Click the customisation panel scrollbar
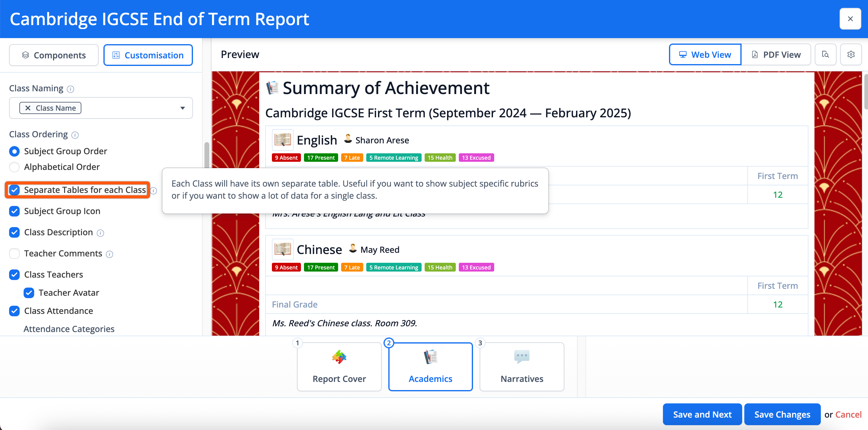The height and width of the screenshot is (430, 868). [207, 155]
